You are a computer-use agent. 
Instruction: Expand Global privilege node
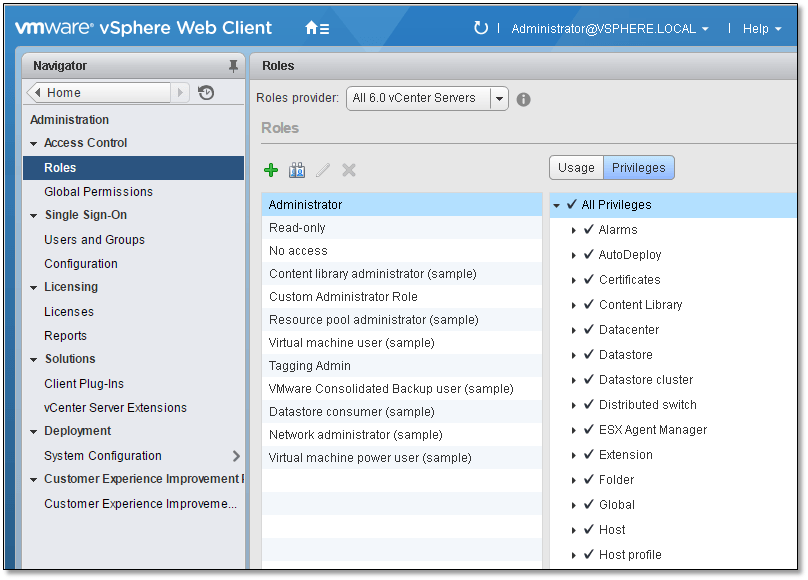573,505
